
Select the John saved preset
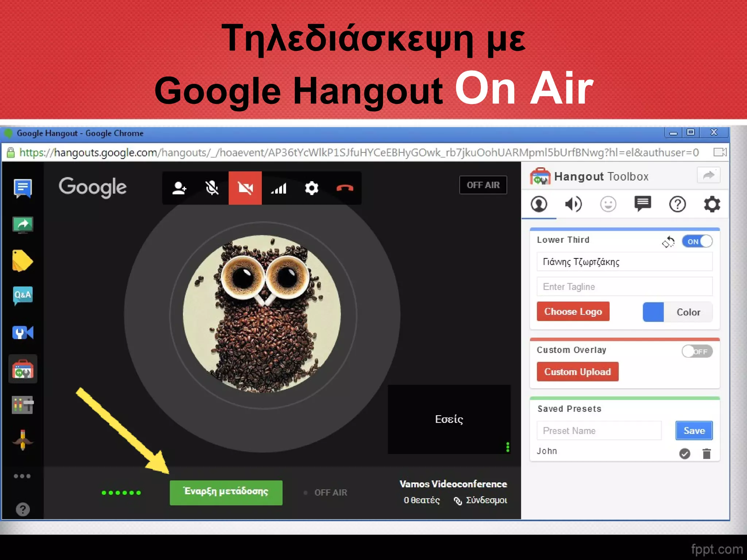click(547, 451)
